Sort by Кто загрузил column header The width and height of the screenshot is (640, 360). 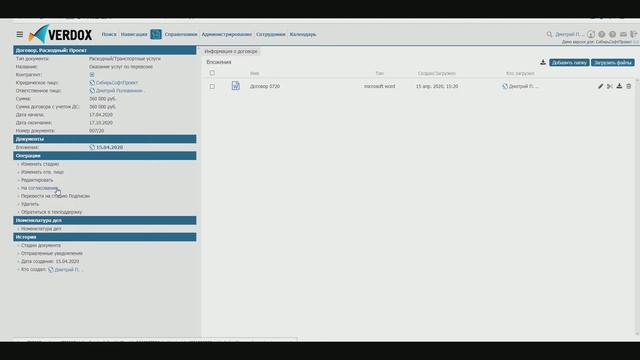click(520, 73)
